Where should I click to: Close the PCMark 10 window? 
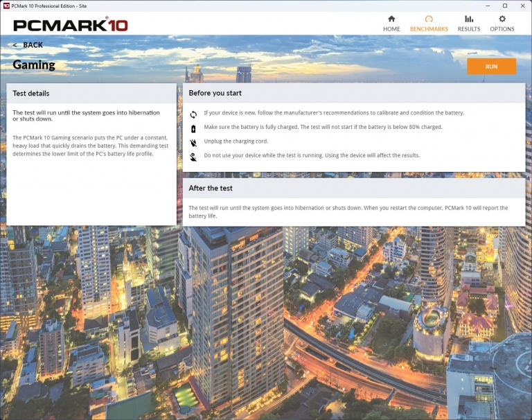(x=523, y=6)
